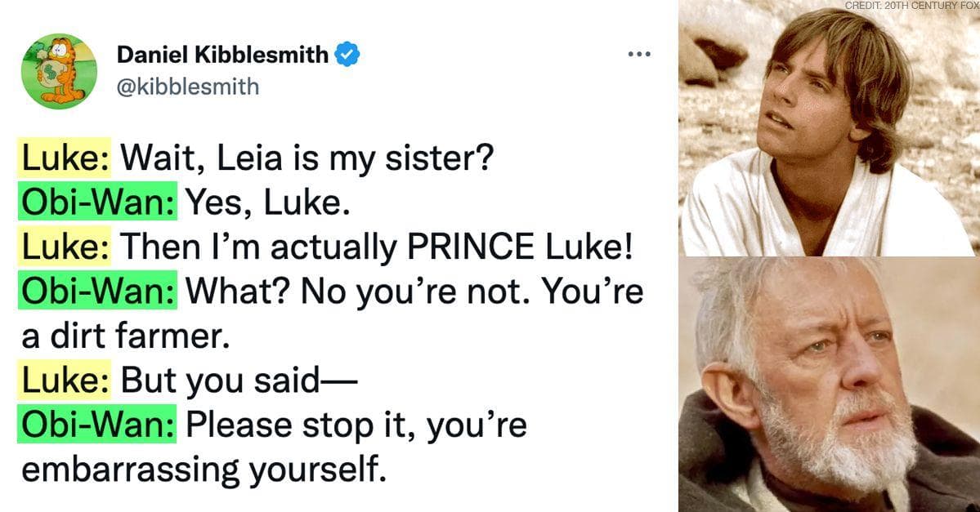Click the text "But you said—"

point(229,381)
